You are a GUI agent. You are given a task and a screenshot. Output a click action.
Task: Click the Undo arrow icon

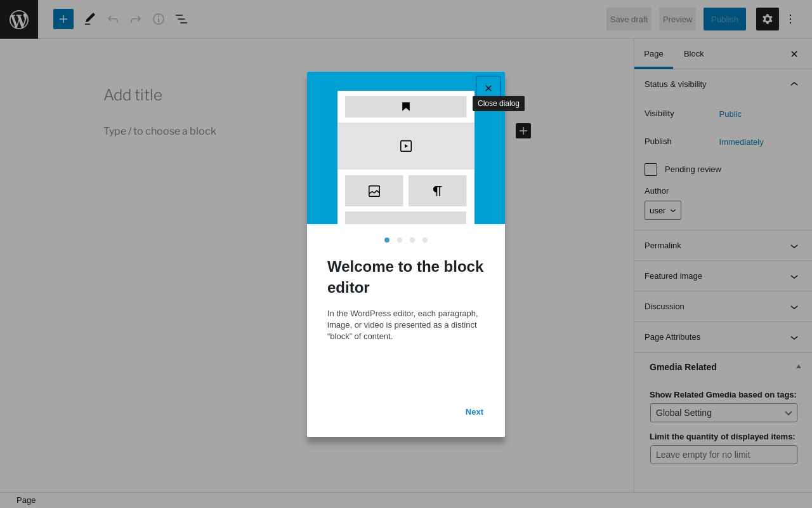click(x=113, y=19)
